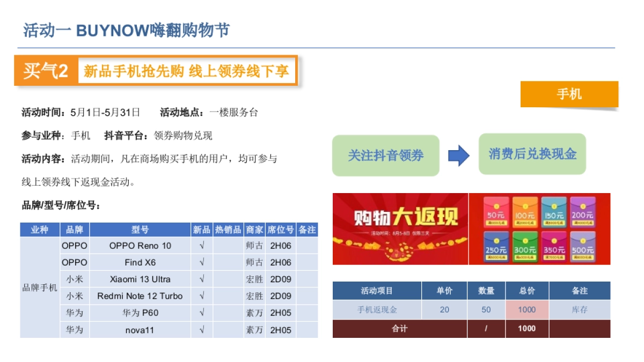Toggle the 新品 checkmark for Xiaomi 13 Ultra
The height and width of the screenshot is (362, 644).
[201, 279]
